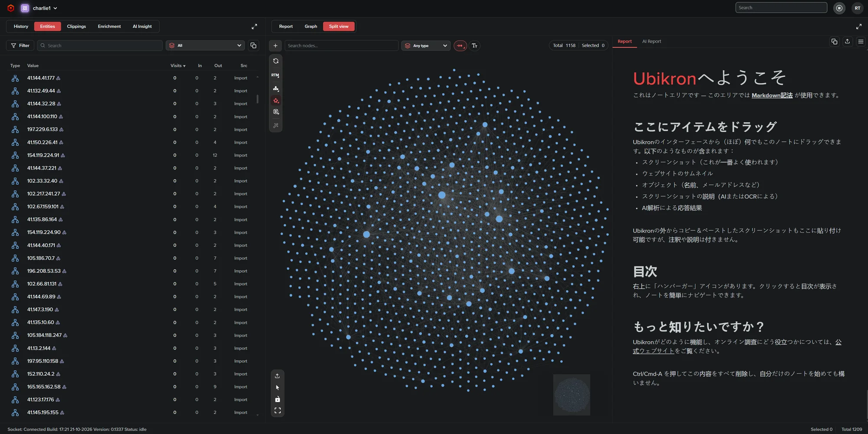Open the AI Insight tab

click(x=142, y=26)
